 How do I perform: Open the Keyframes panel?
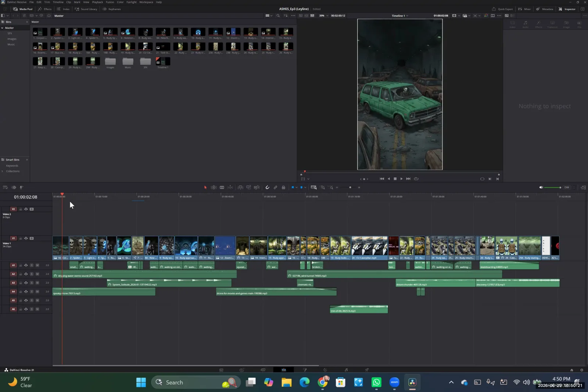point(112,9)
